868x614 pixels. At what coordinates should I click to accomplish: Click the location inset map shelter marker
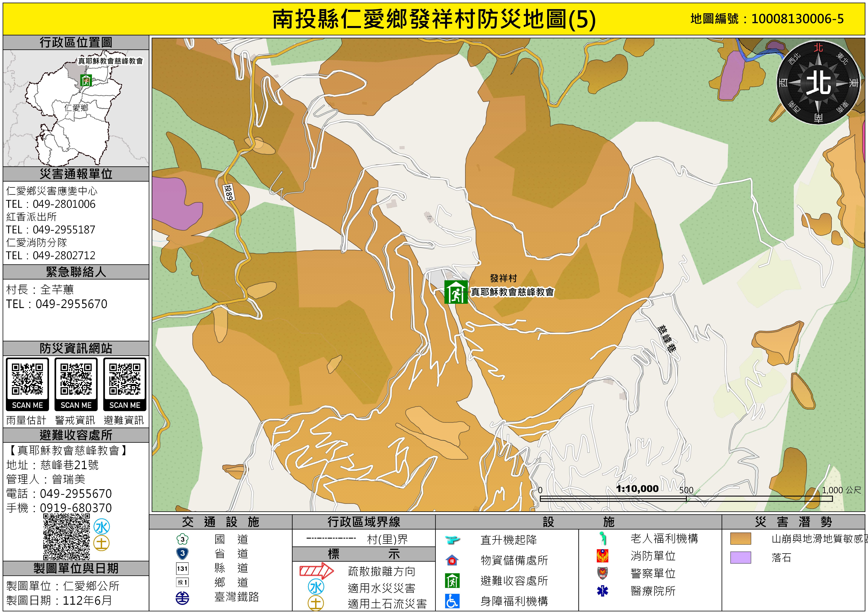(86, 80)
